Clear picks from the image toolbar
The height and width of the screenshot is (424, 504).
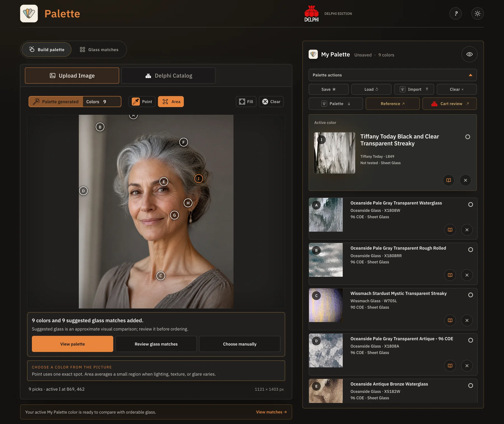click(x=271, y=101)
